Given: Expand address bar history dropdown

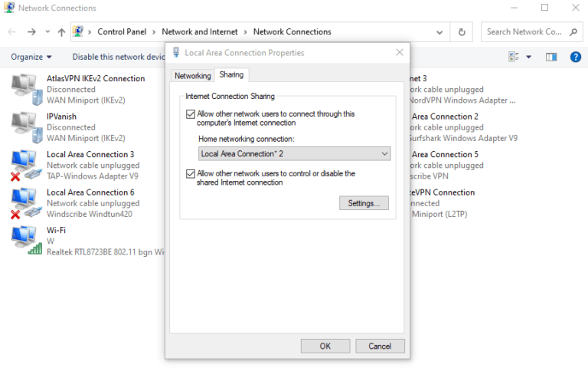Looking at the screenshot, I should [x=439, y=32].
